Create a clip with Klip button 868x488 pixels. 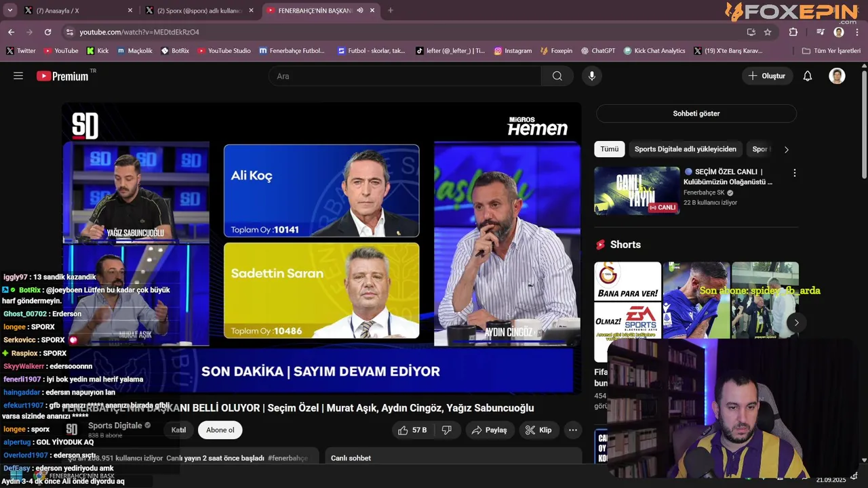(538, 430)
